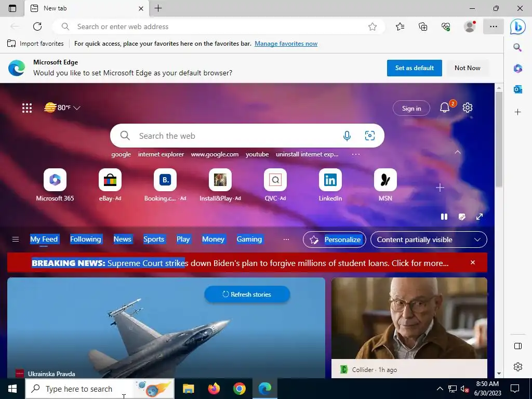Screen dimensions: 532x399
Task: Show hidden system tray icons
Action: pos(440,389)
